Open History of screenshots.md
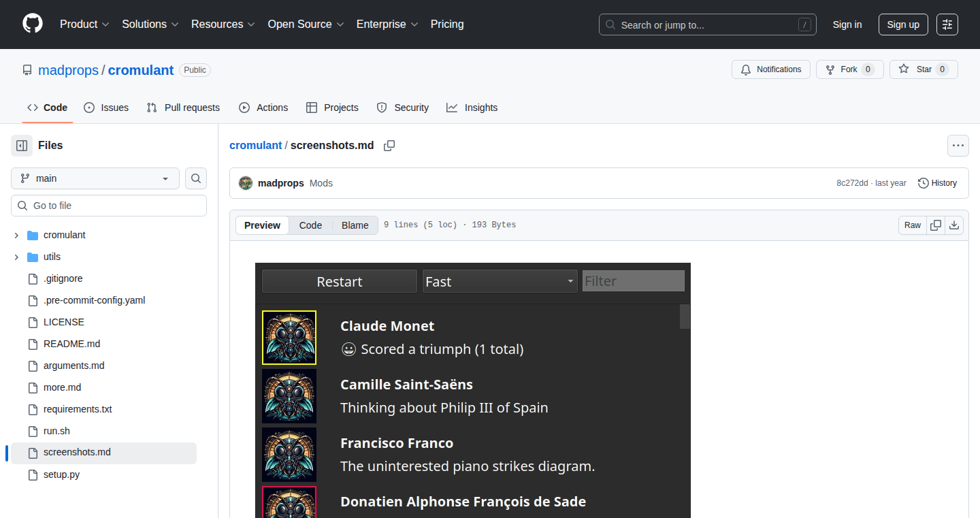980x518 pixels. pos(937,183)
